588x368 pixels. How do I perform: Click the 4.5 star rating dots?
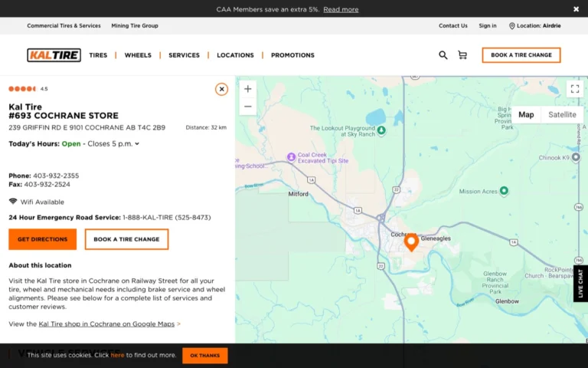pyautogui.click(x=22, y=89)
